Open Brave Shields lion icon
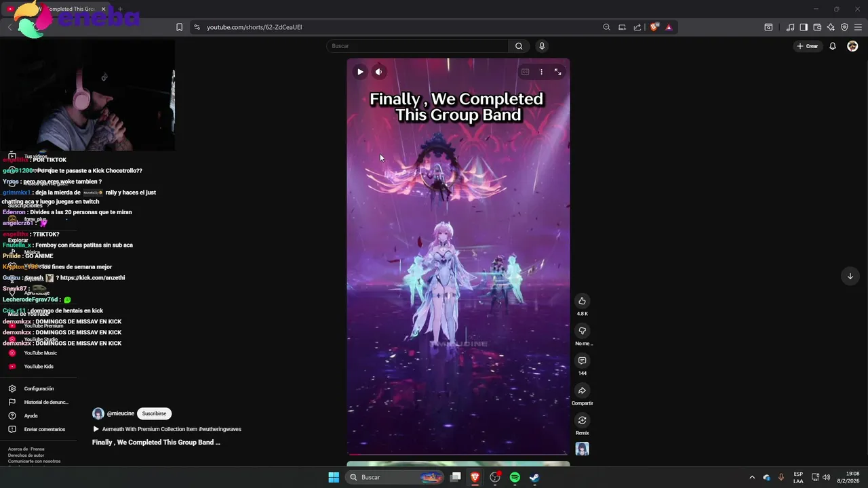The image size is (868, 488). [654, 27]
